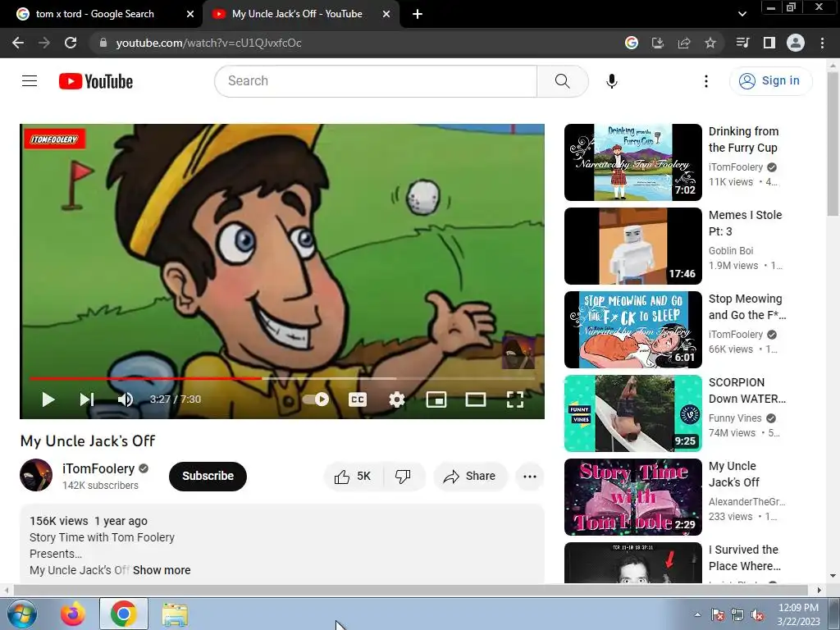Open Chrome three-dot menu
Image resolution: width=840 pixels, height=630 pixels.
pyautogui.click(x=822, y=43)
